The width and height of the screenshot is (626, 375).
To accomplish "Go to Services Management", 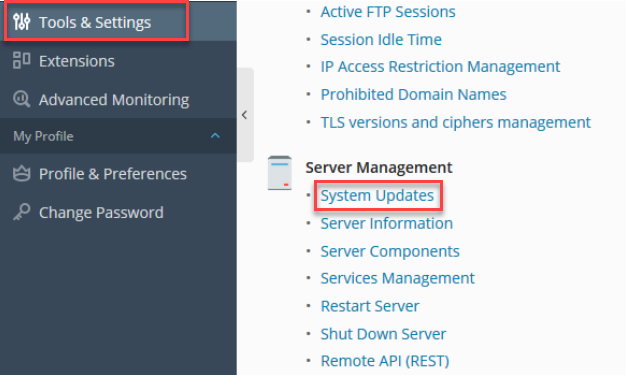I will pos(398,278).
